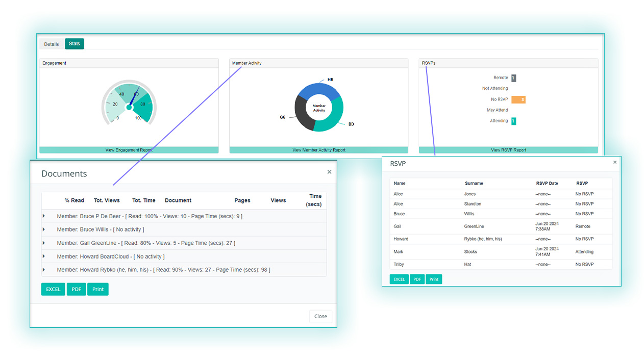The height and width of the screenshot is (360, 644).
Task: Expand Howard Rybko member row
Action: pos(44,270)
